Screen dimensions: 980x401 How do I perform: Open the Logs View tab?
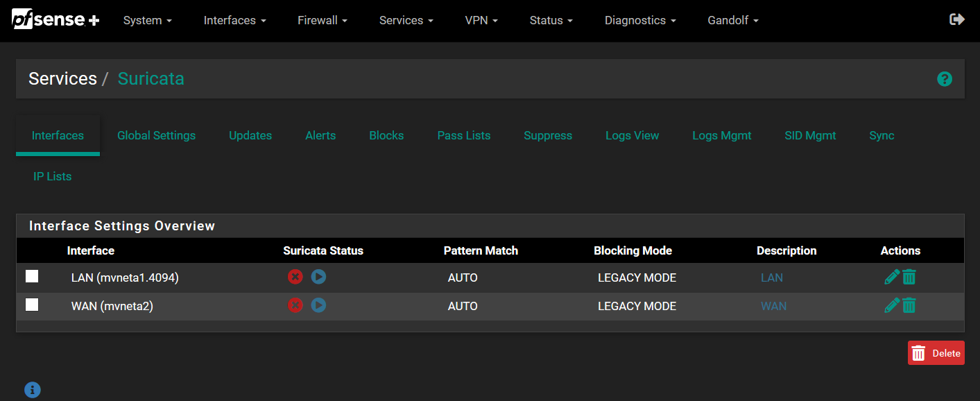[632, 135]
